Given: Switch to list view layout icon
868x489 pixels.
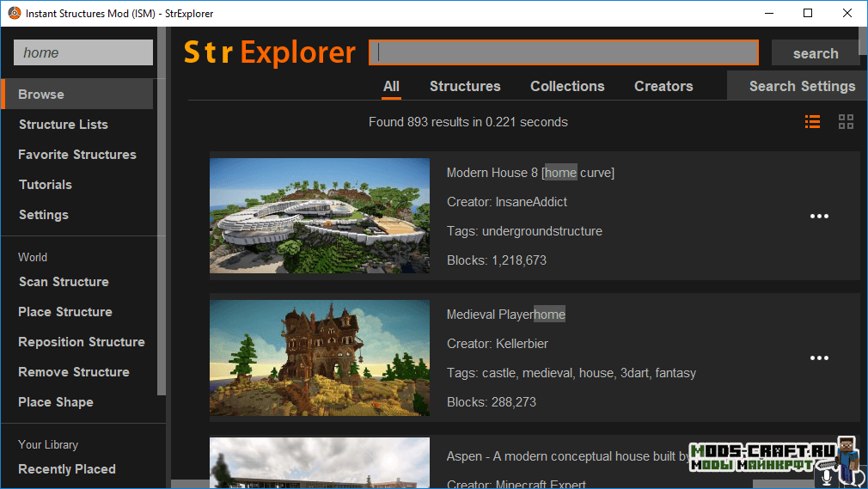Looking at the screenshot, I should point(812,122).
